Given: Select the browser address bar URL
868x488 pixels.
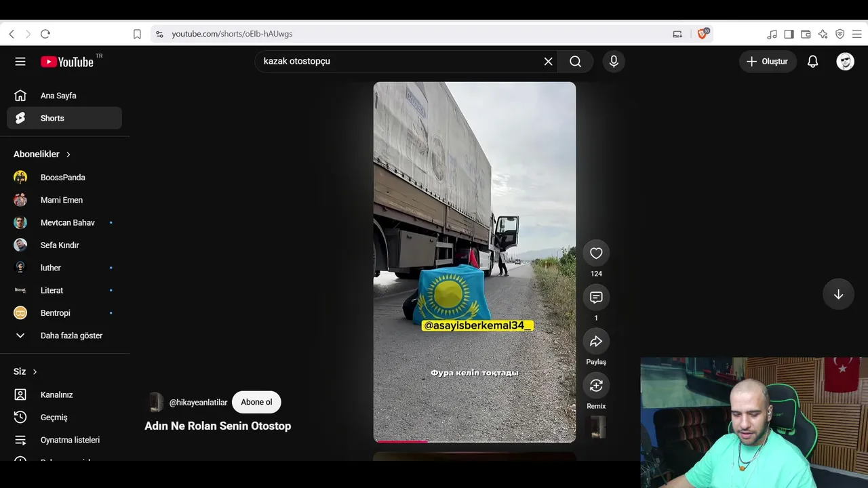Looking at the screenshot, I should (232, 34).
